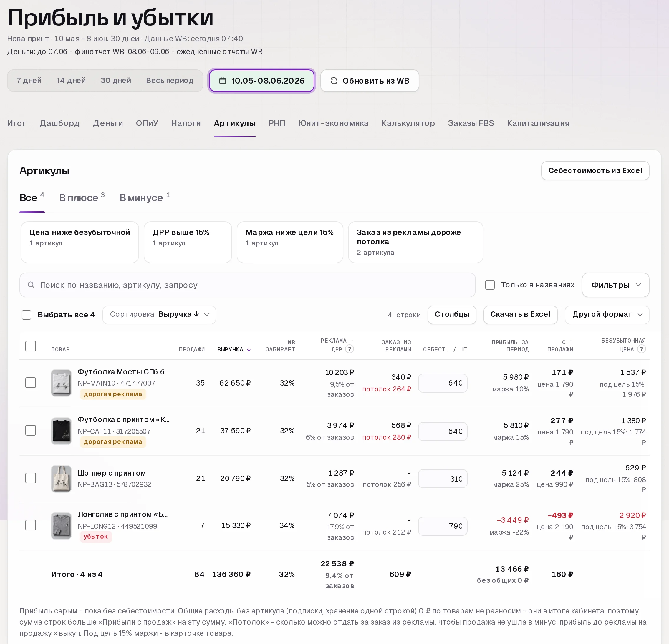The image size is (669, 644).
Task: Click the search field Поиск по названию
Action: (247, 285)
